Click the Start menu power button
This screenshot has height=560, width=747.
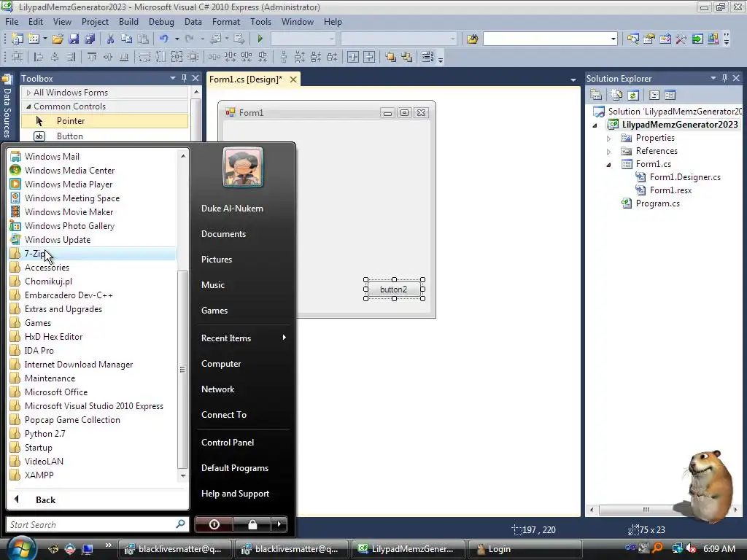[214, 524]
